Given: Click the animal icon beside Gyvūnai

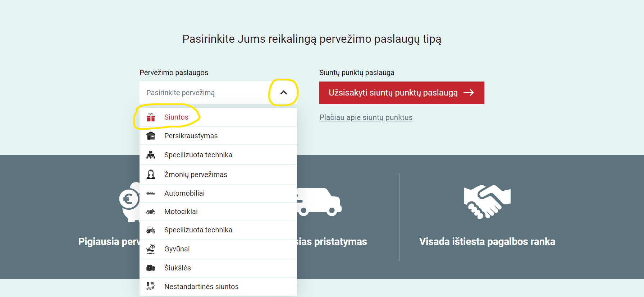Looking at the screenshot, I should pyautogui.click(x=151, y=249).
